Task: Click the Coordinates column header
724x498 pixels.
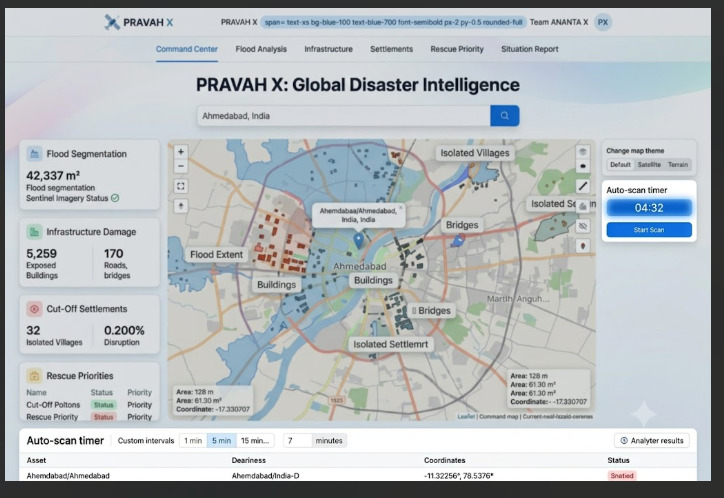Action: tap(445, 460)
